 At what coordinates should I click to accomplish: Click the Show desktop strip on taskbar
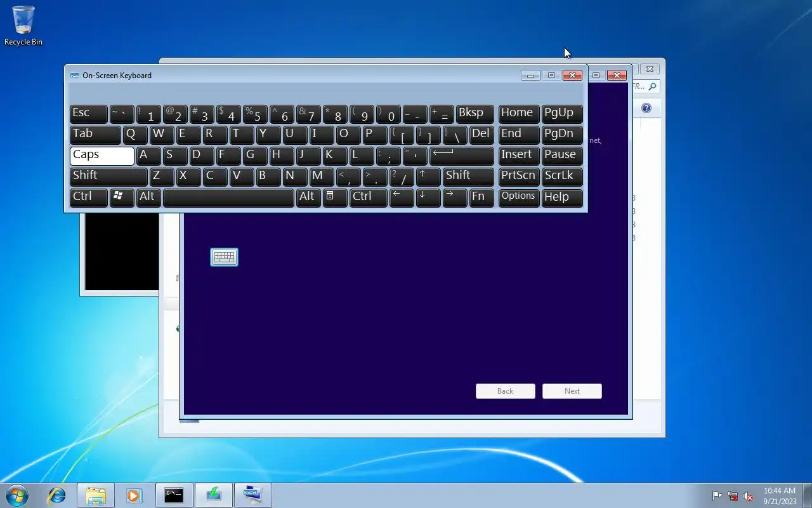point(807,495)
